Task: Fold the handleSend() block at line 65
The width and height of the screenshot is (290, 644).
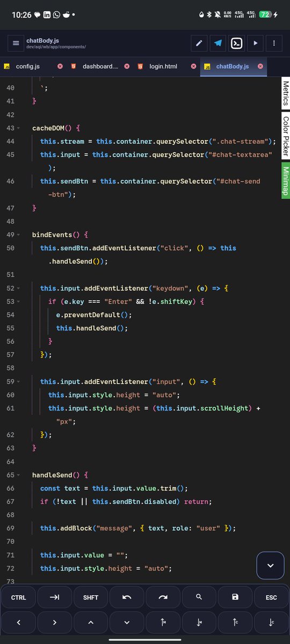Action: [x=19, y=475]
